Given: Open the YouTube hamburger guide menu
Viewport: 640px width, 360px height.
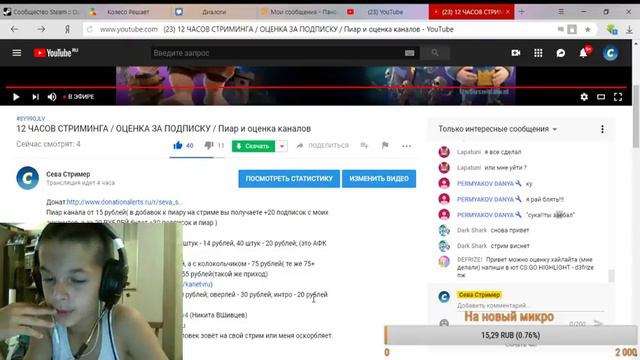Looking at the screenshot, I should click(x=17, y=53).
